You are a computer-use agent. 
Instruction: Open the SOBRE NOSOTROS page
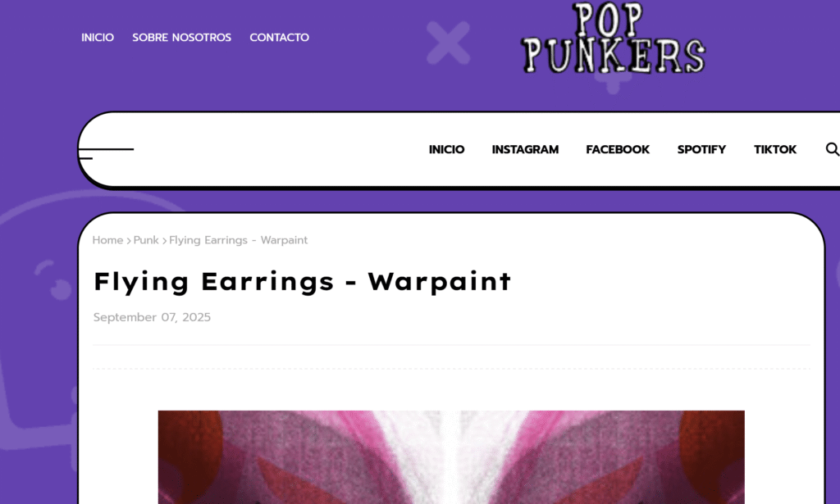181,38
